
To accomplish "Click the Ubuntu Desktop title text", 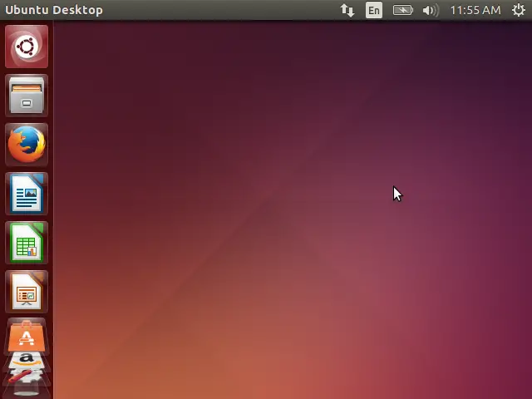I will pyautogui.click(x=54, y=10).
